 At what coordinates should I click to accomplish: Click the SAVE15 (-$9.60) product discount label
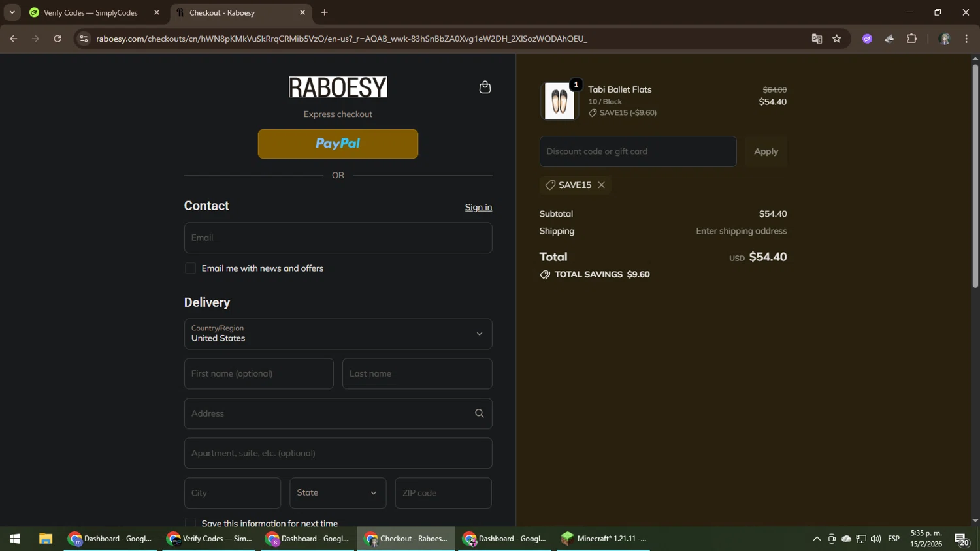pos(623,112)
